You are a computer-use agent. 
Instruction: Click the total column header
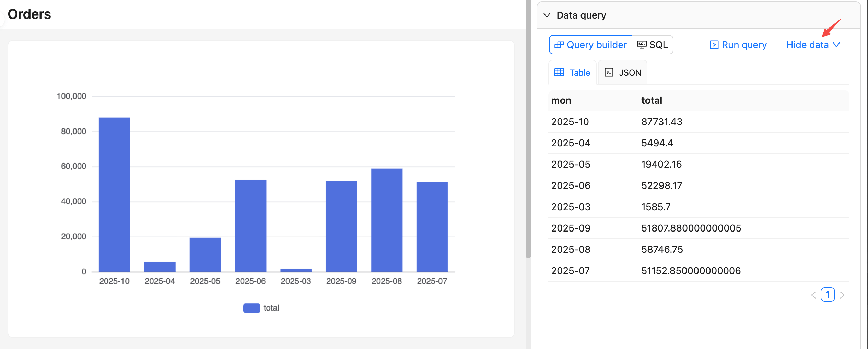tap(652, 100)
